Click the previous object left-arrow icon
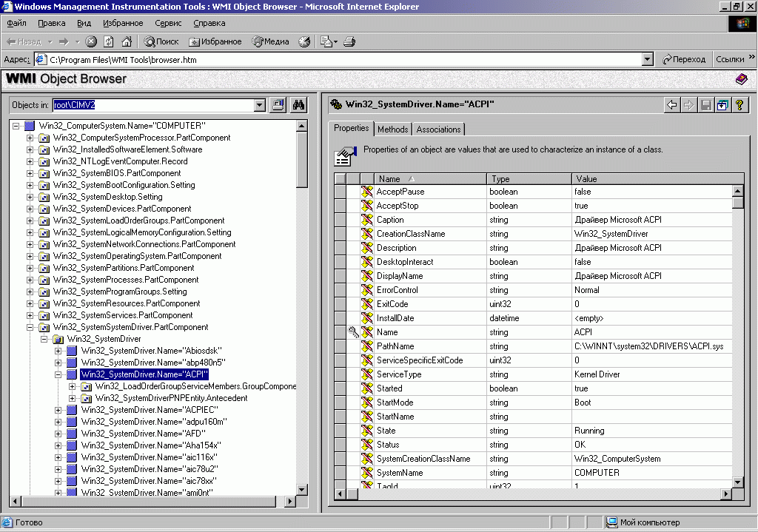Screen dimensions: 758x532 click(672, 105)
